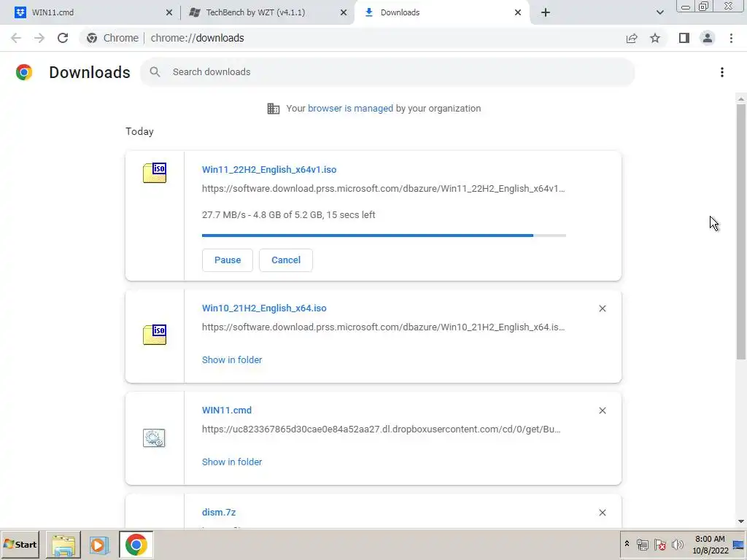Open the tab search dropdown chevron

tap(659, 12)
